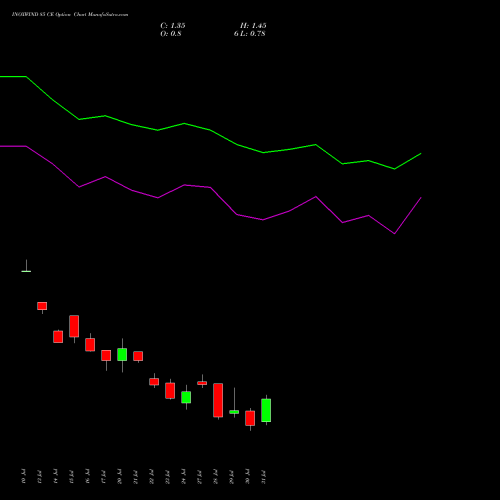Click the low value 'L: 0.78'

click(252, 34)
